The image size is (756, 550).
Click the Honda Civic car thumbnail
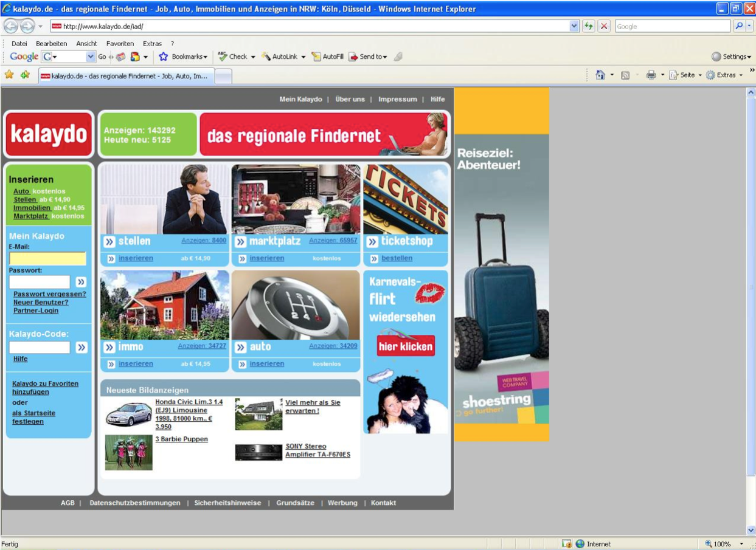pos(128,414)
